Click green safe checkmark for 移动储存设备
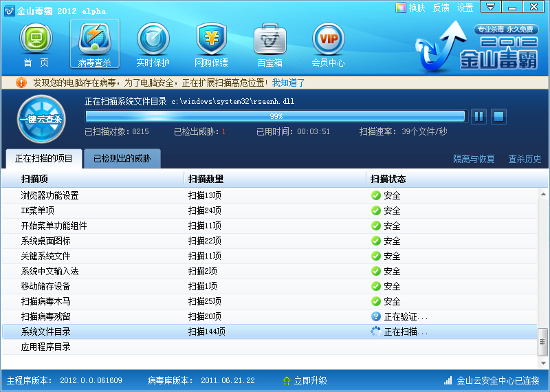The width and height of the screenshot is (550, 392). 375,286
